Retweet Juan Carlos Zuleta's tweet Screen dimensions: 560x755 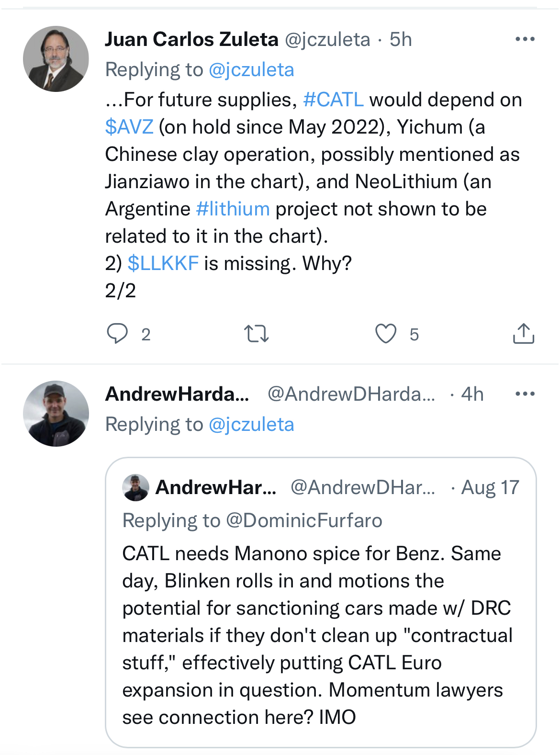click(x=257, y=334)
